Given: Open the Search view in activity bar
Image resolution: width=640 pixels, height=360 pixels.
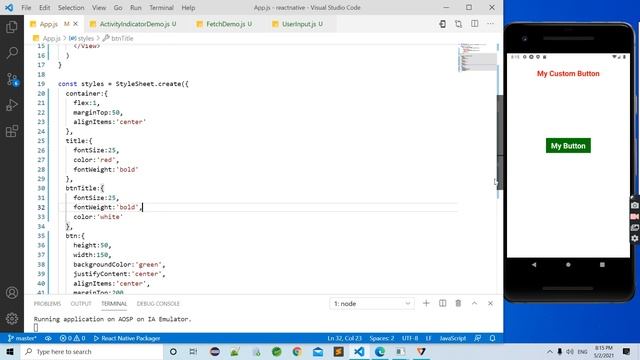Looking at the screenshot, I should [12, 53].
